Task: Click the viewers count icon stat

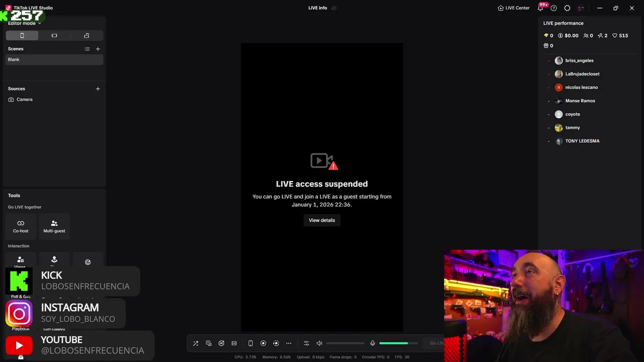Action: [588, 36]
